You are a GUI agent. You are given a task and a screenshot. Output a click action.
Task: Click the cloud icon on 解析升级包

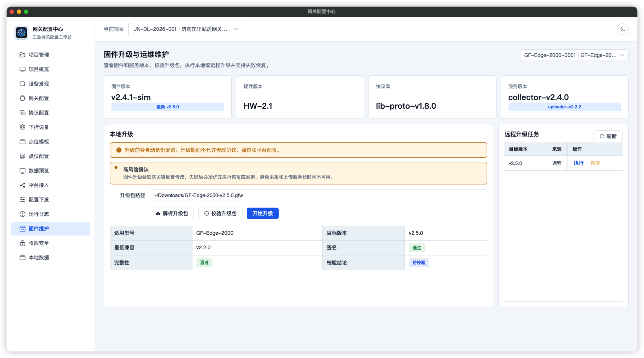click(x=158, y=213)
